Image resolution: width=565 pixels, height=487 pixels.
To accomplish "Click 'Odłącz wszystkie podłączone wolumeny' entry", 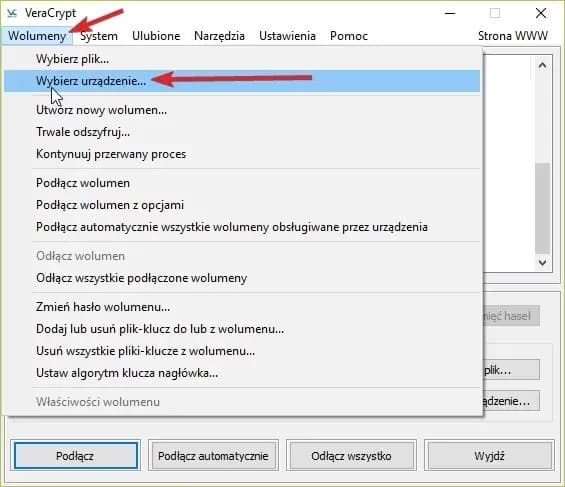I will tap(242, 278).
